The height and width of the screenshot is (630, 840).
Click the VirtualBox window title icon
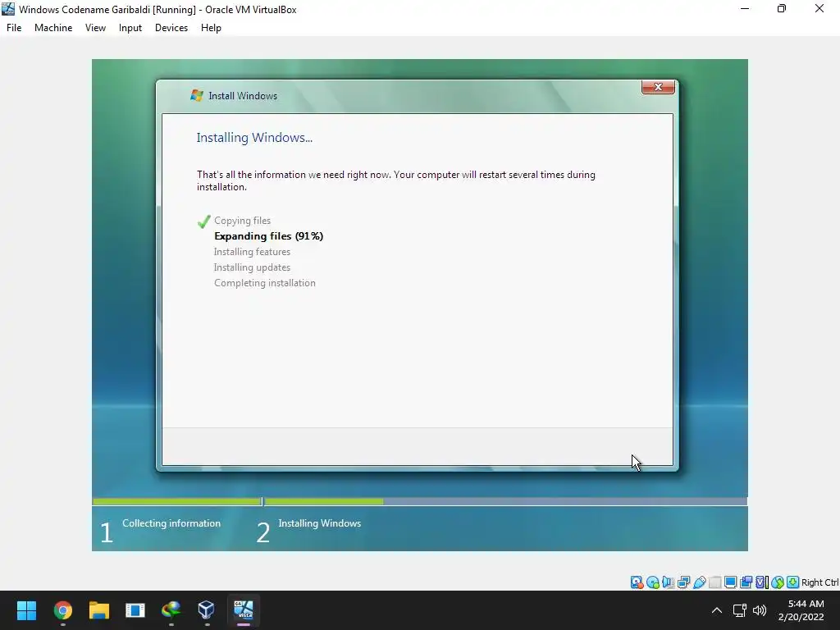(8, 9)
